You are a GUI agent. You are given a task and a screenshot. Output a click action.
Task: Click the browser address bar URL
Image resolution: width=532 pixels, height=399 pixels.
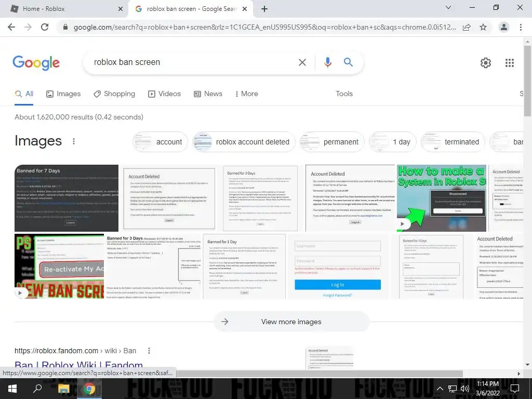tap(264, 27)
